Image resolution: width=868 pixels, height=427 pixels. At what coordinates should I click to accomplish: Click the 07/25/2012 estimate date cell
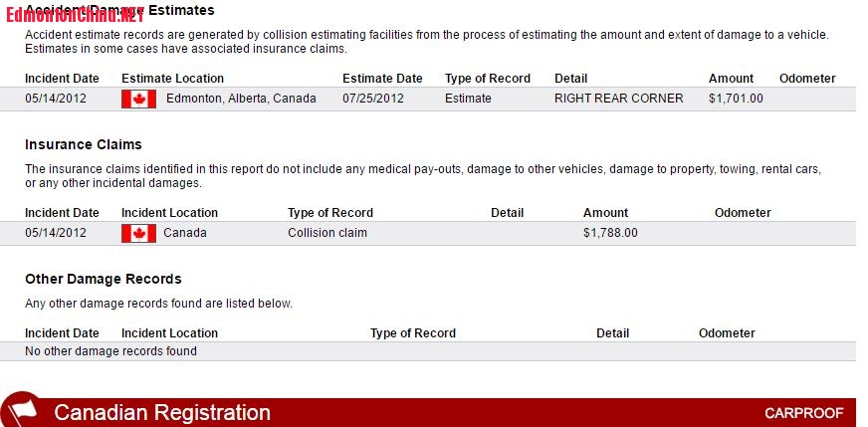373,99
